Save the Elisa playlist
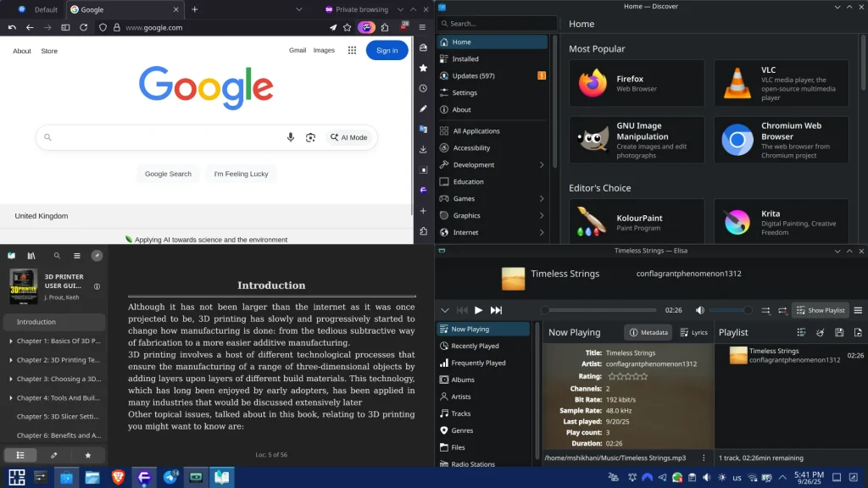The height and width of the screenshot is (488, 868). [839, 332]
